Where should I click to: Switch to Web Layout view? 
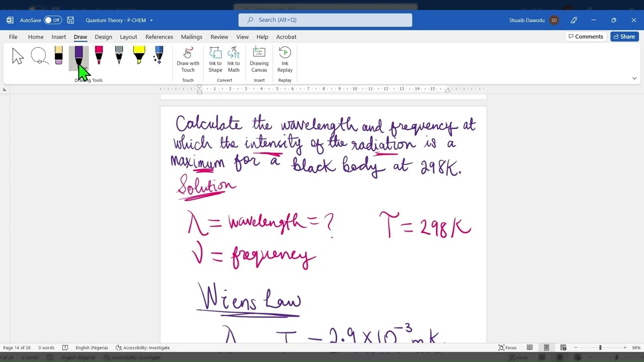[563, 348]
